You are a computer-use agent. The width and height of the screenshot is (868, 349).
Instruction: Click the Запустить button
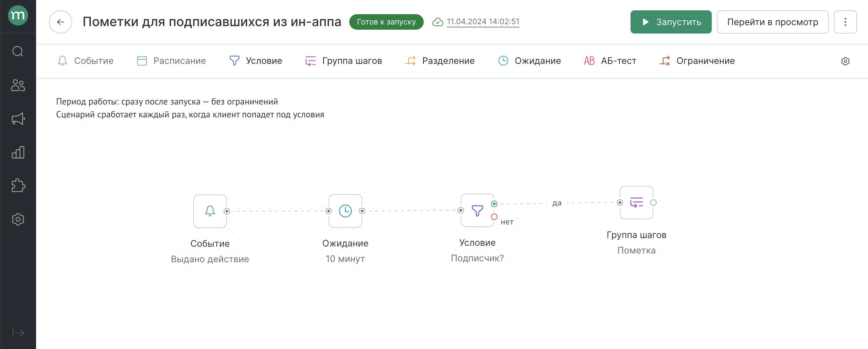click(670, 22)
